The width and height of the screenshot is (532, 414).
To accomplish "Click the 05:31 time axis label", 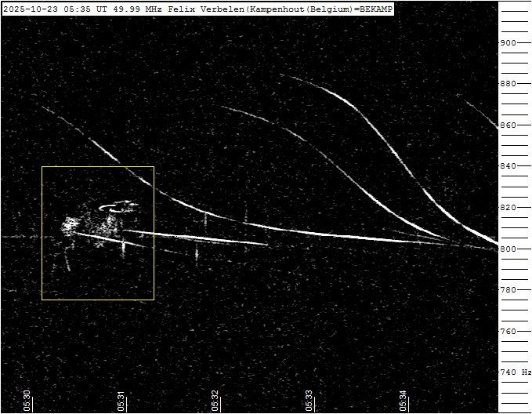I will [x=121, y=400].
